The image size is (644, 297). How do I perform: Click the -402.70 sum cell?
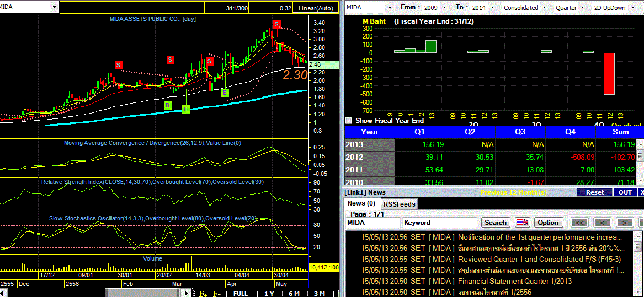615,156
